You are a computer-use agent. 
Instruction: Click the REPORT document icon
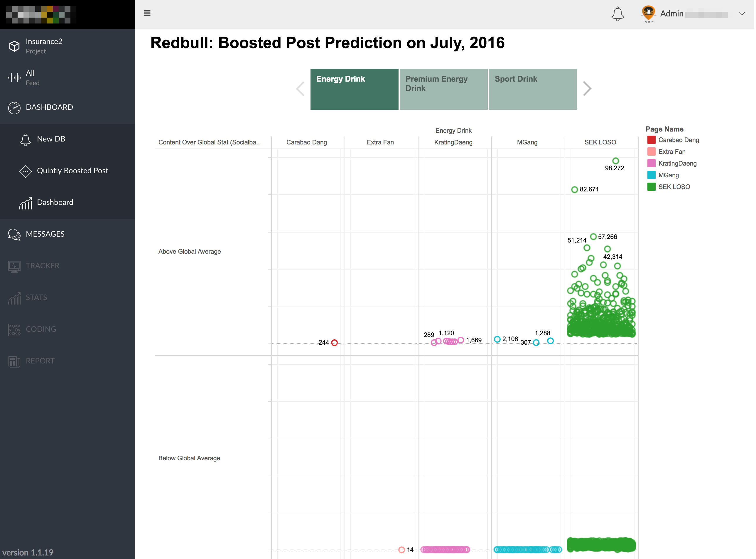[x=14, y=362]
